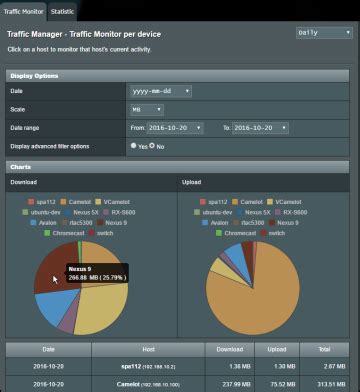Viewport: 360px width, 392px height.
Task: Toggle VCamelot in Upload chart legend
Action: (x=284, y=202)
